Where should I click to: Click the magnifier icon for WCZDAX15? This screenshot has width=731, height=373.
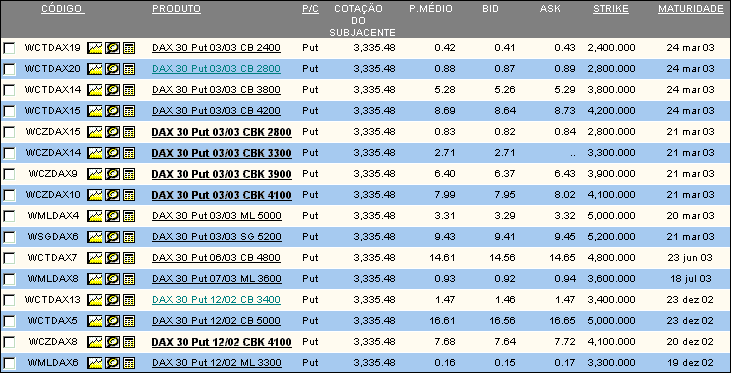pos(112,132)
